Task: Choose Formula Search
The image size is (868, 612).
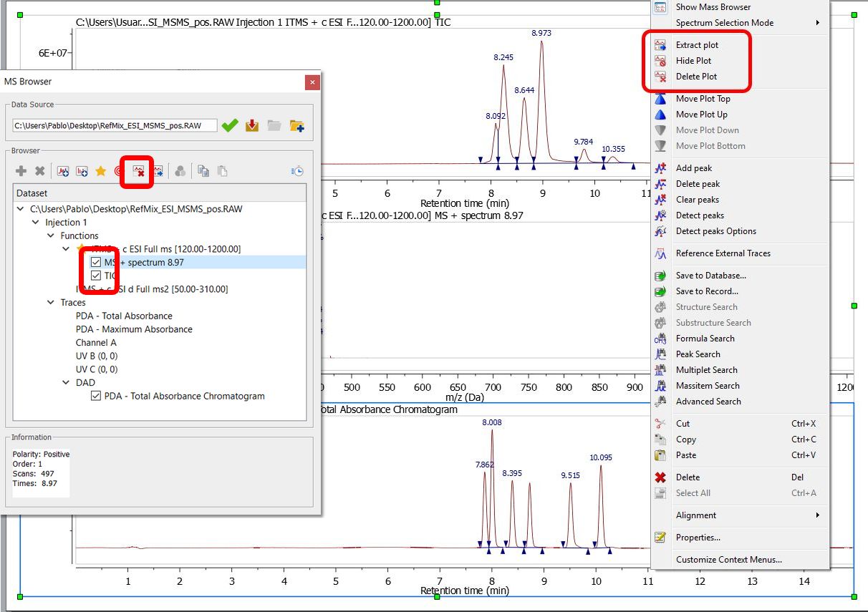Action: (x=740, y=339)
